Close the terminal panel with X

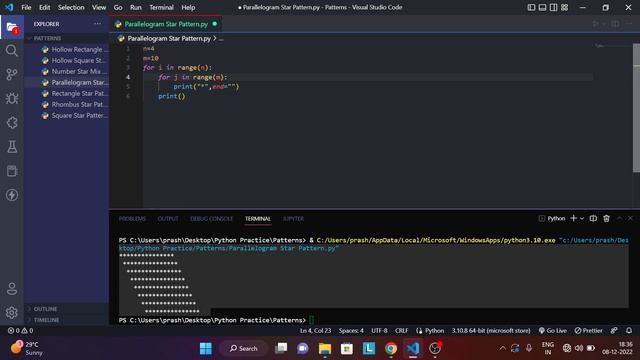630,218
